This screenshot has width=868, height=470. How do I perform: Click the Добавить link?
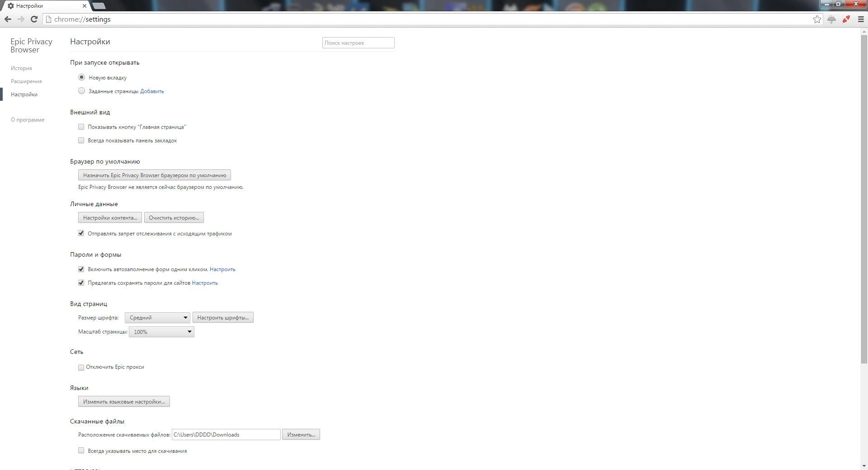pyautogui.click(x=152, y=91)
